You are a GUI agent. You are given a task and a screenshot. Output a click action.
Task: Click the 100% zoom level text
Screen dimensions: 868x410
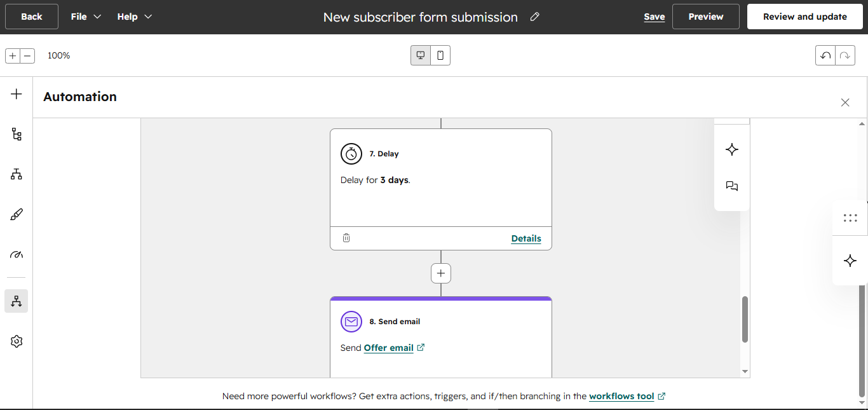click(x=58, y=55)
